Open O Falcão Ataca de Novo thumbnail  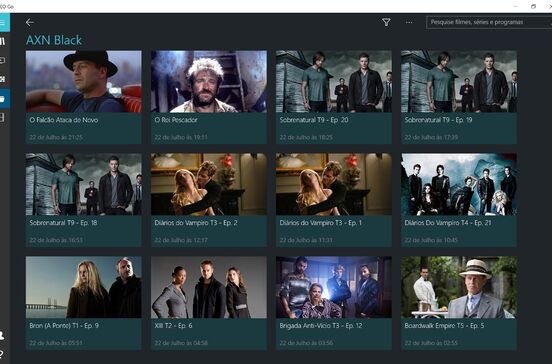pos(84,81)
